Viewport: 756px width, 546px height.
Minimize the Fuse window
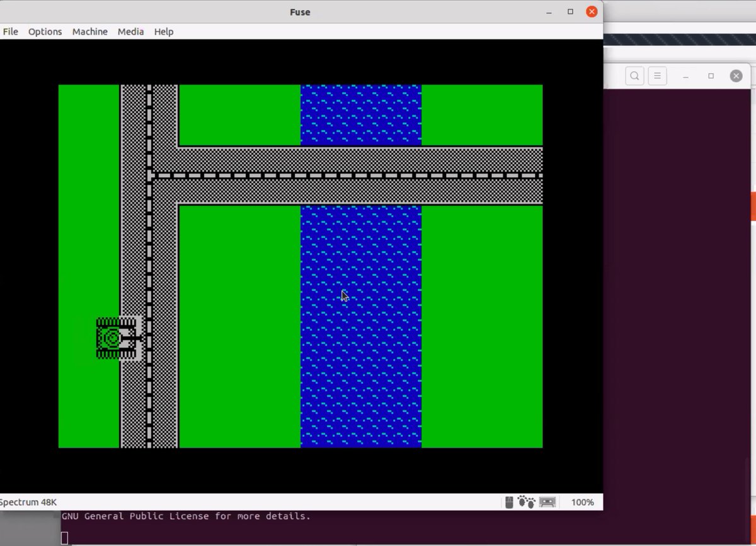(549, 12)
